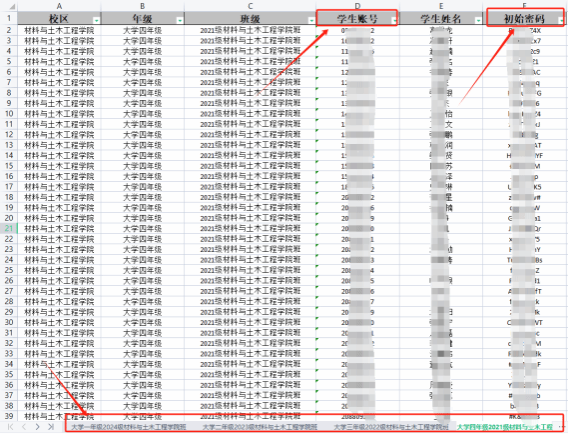
Task: Select the active 大学四年级2021级 sheet tab
Action: (505, 427)
